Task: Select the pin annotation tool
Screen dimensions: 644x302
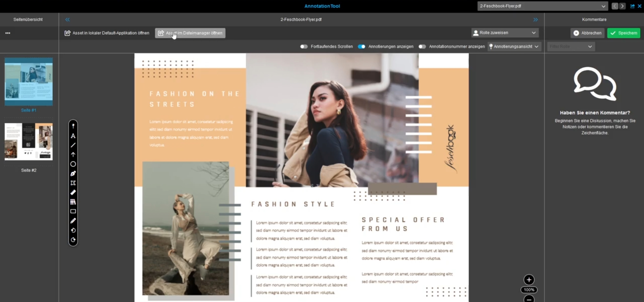Action: tap(73, 126)
